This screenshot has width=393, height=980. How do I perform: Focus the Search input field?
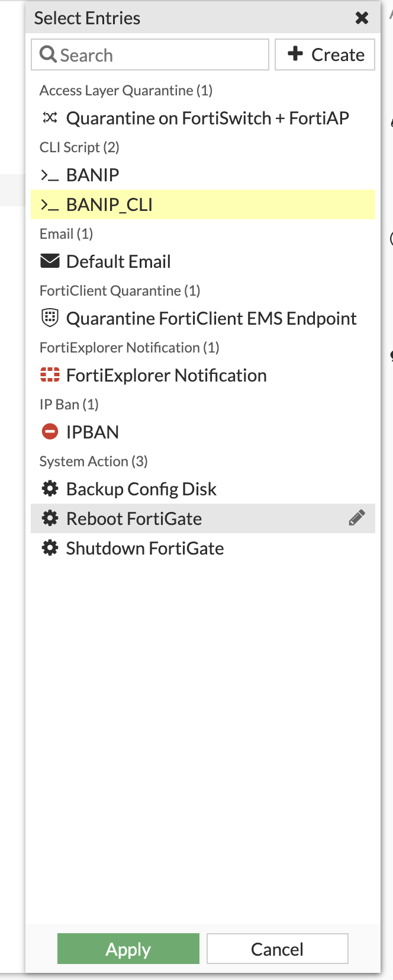(x=150, y=55)
